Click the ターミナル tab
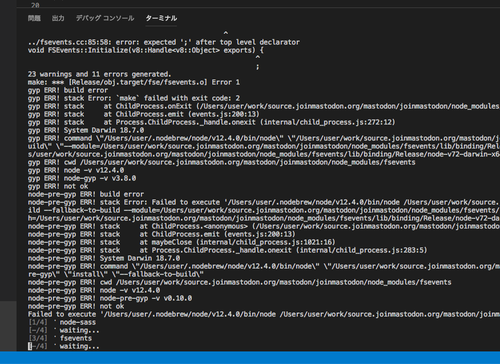 point(161,18)
